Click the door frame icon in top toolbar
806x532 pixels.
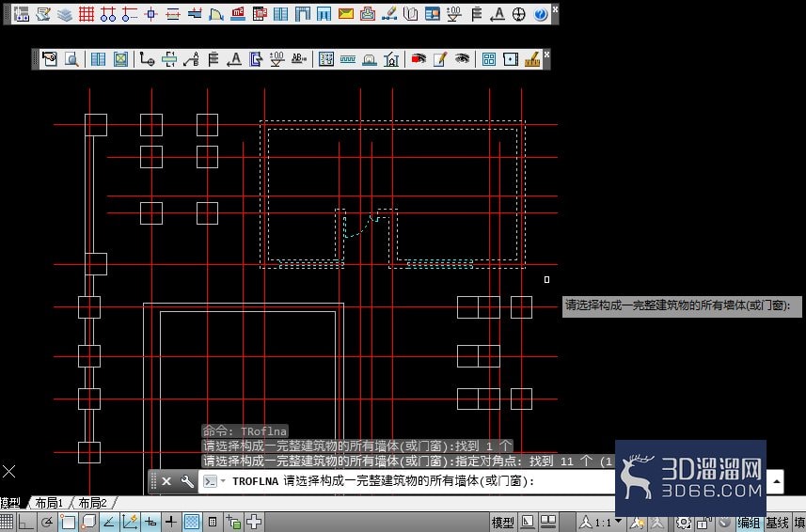302,14
